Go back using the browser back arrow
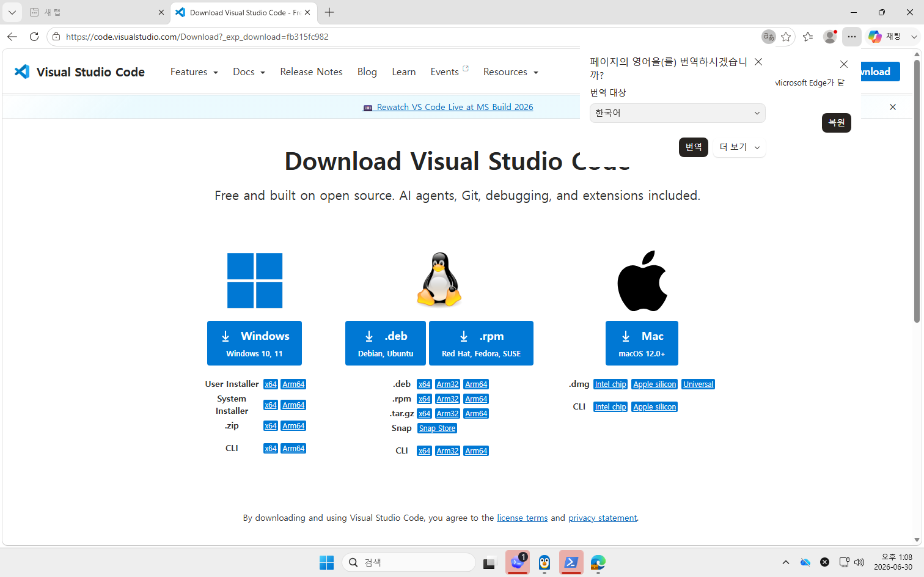Screen dimensions: 924x577 point(12,37)
